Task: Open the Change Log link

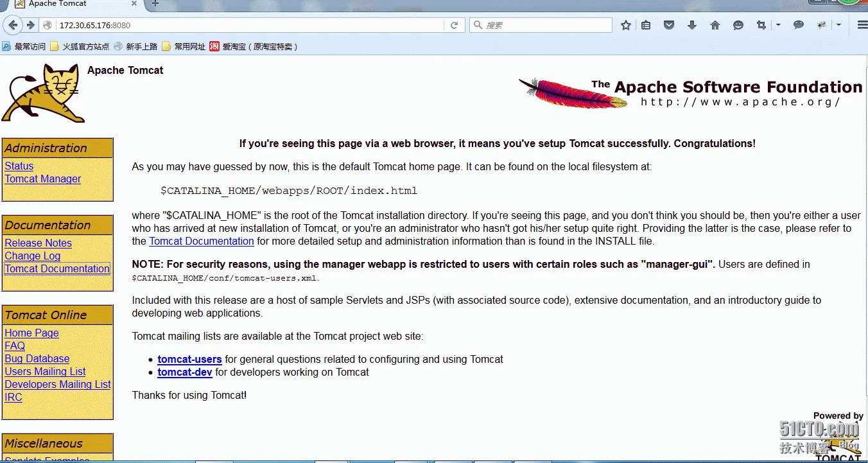Action: pyautogui.click(x=33, y=256)
